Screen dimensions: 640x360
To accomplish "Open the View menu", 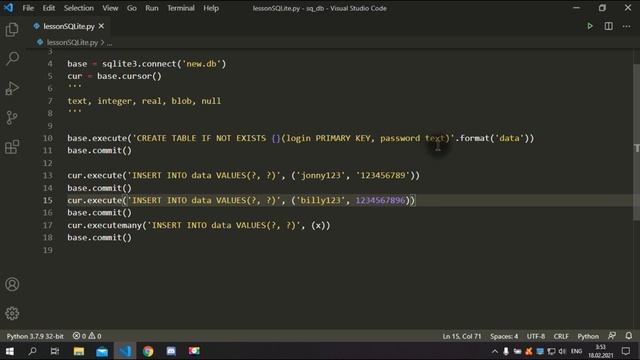I will 110,8.
